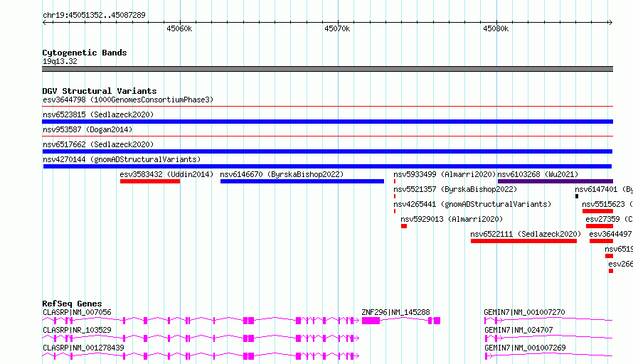
Task: Open nsv6517662 (Sedlazeck2020) variant label
Action: tap(98, 144)
